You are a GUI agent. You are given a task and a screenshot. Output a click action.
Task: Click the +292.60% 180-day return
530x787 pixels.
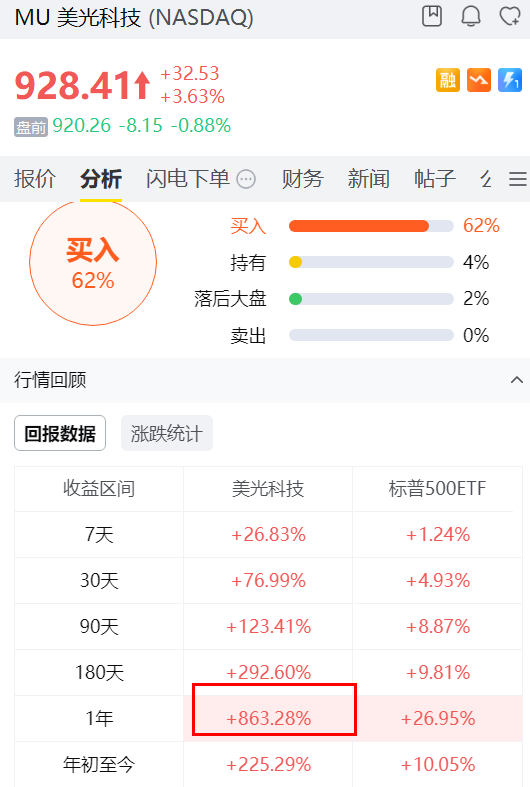point(268,673)
